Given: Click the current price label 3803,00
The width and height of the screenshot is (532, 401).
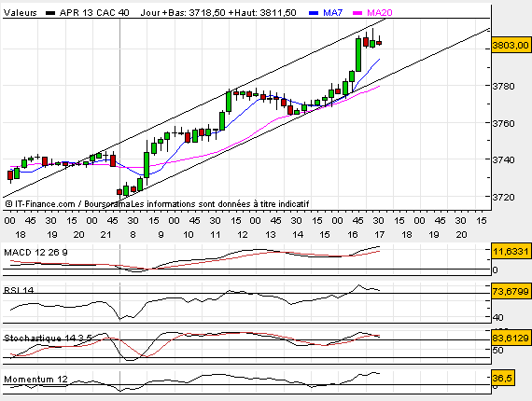Looking at the screenshot, I should pyautogui.click(x=511, y=45).
